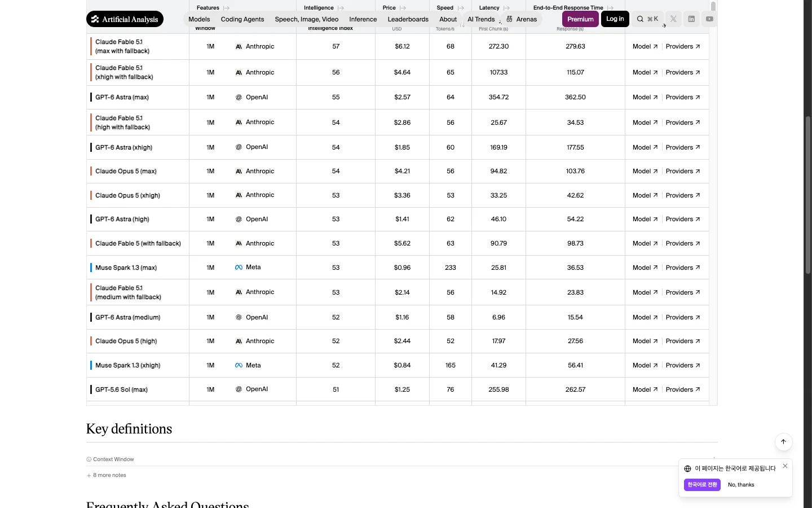Click the globe icon in the language popup
Screen dimensions: 812x508
tap(687, 468)
